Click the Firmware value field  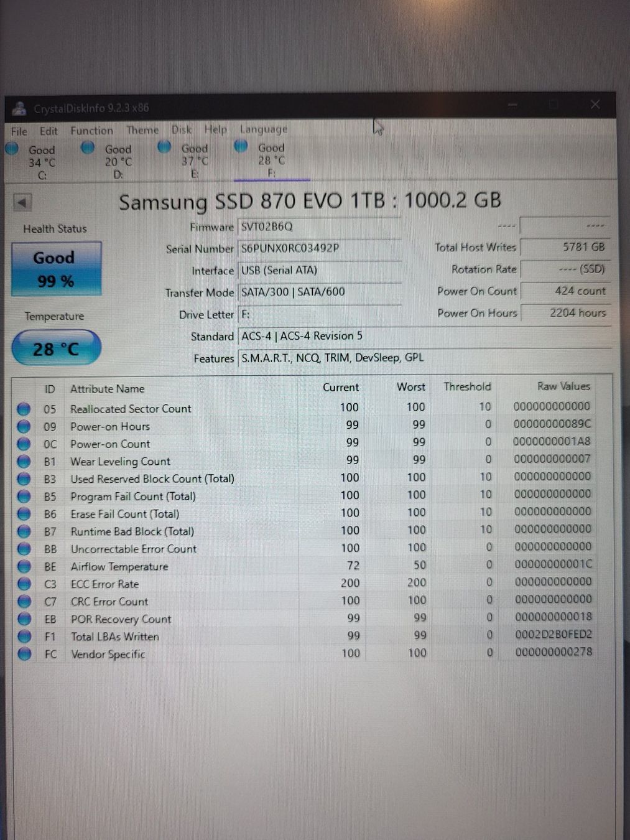point(320,226)
